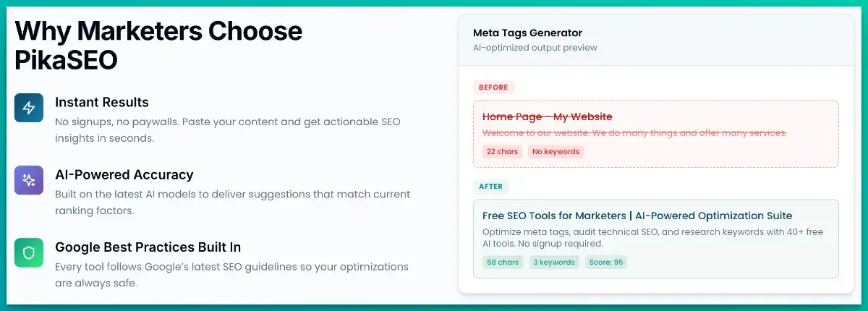868x311 pixels.
Task: Click the Why Marketers Choose PikaSEO heading
Action: point(158,45)
